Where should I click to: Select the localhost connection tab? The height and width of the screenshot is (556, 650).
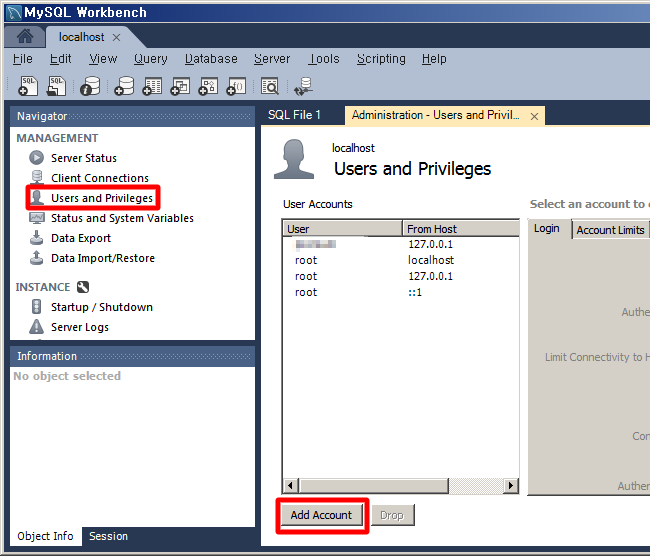coord(81,37)
